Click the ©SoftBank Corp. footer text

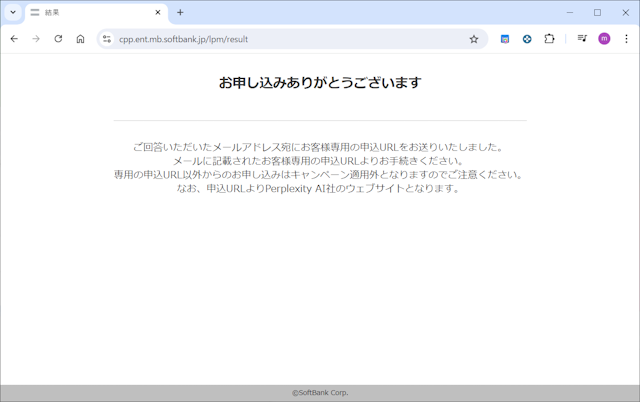[x=320, y=393]
